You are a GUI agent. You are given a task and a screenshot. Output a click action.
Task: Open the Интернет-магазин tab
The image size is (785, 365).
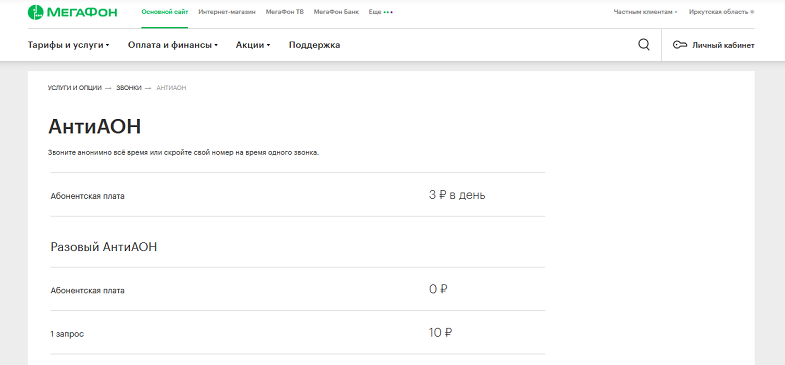[227, 12]
